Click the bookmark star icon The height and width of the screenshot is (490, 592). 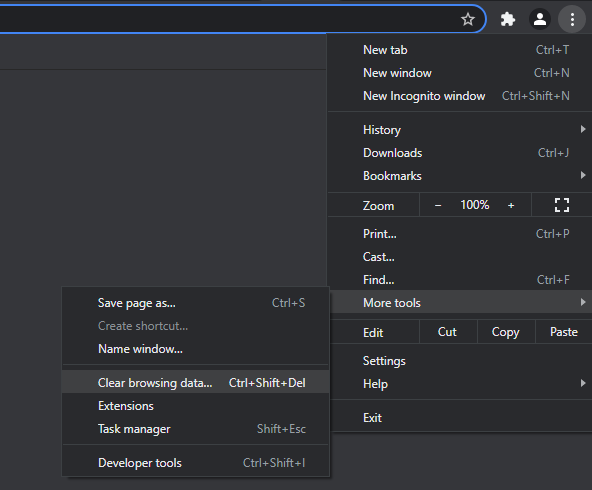pos(468,19)
